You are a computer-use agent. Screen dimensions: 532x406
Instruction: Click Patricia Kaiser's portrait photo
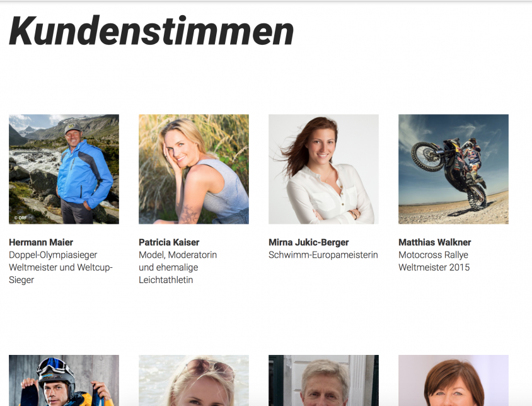tap(194, 169)
